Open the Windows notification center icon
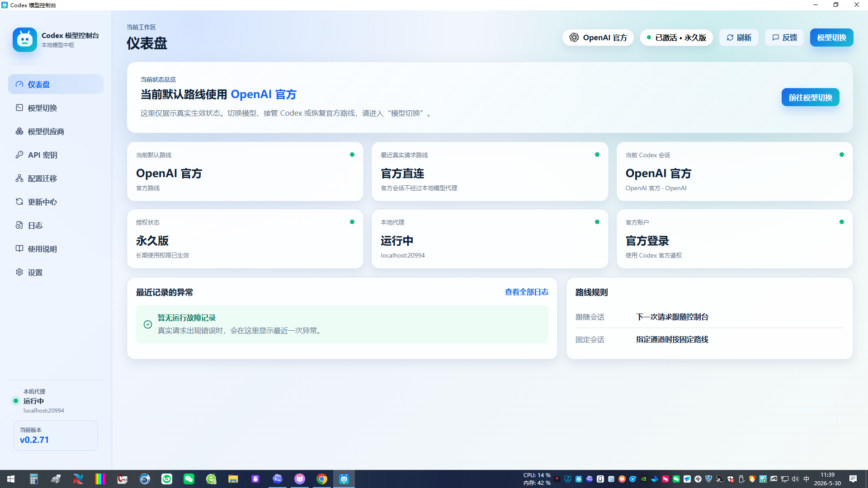This screenshot has width=868, height=488. (x=853, y=479)
